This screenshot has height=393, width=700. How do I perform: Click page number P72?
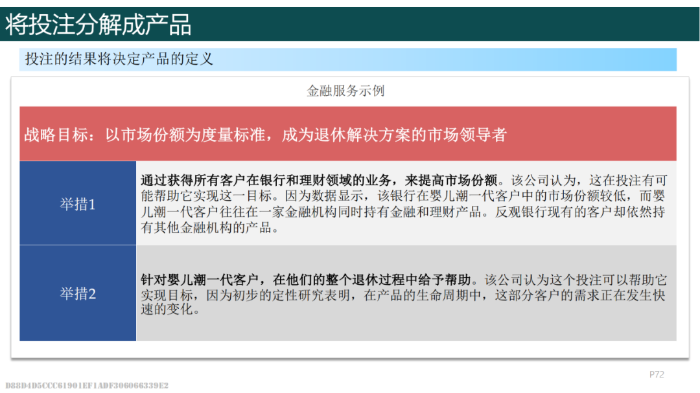click(657, 374)
